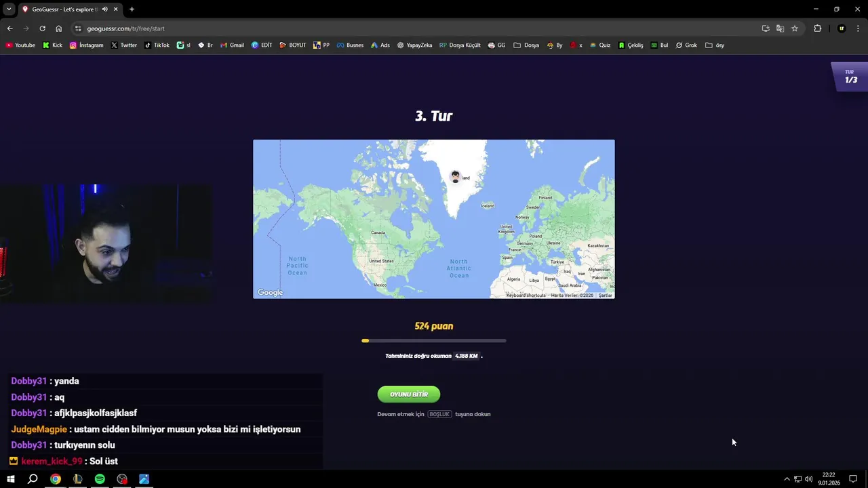Click the translate page icon
The width and height of the screenshot is (868, 488).
(780, 28)
